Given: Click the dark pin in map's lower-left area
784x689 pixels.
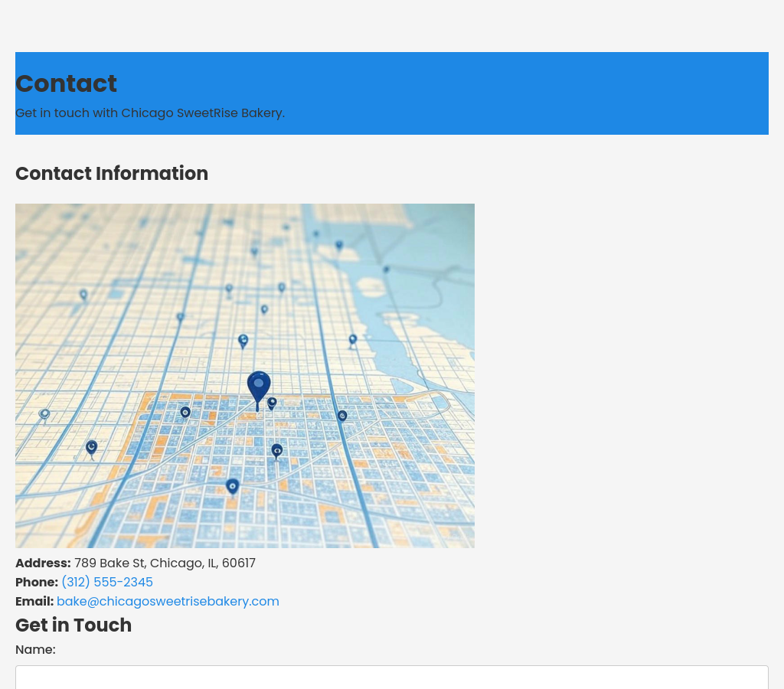Looking at the screenshot, I should pyautogui.click(x=91, y=447).
